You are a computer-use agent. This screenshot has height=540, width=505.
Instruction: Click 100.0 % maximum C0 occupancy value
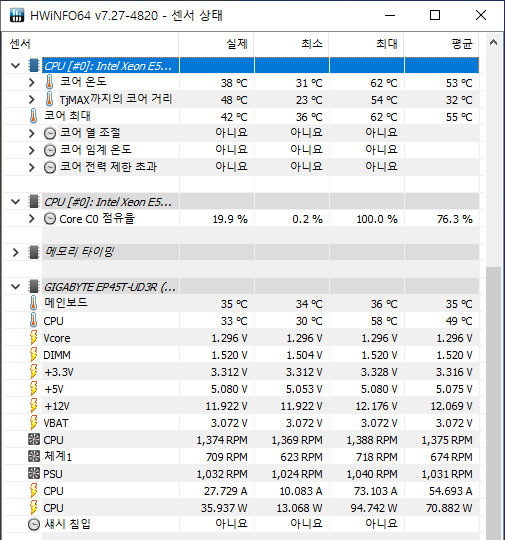coord(377,219)
